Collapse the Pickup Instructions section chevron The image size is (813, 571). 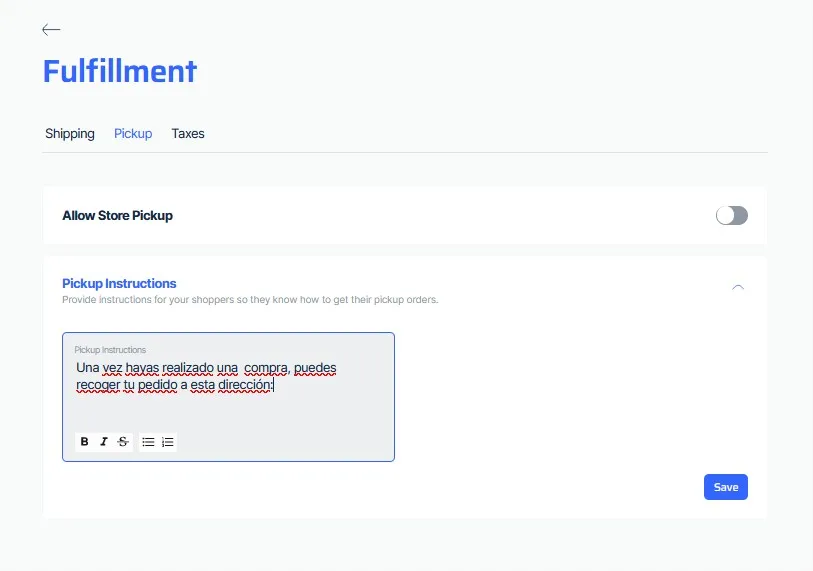[x=738, y=287]
